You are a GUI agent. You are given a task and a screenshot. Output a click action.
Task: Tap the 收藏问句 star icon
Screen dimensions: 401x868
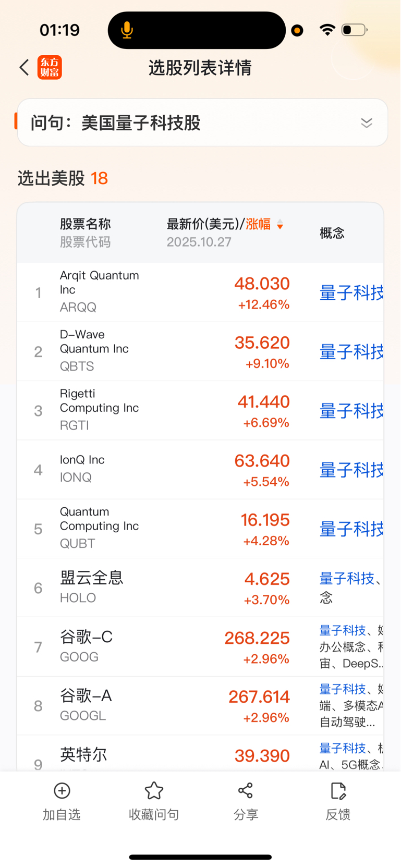(x=154, y=790)
